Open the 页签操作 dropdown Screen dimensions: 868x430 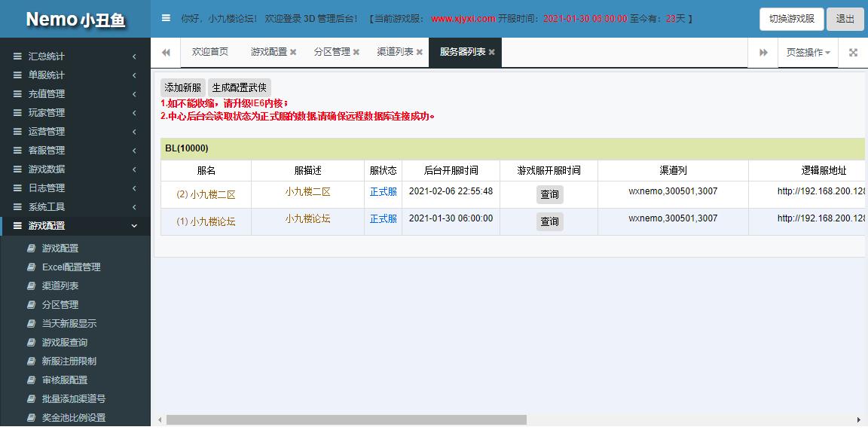(808, 53)
